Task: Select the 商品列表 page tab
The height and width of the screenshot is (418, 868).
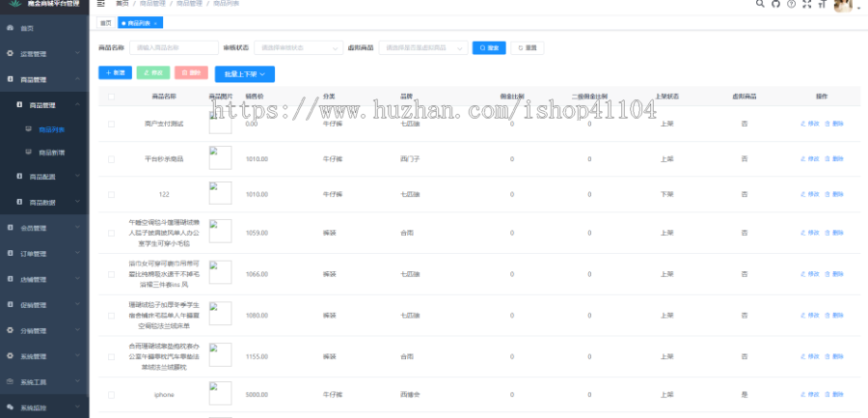Action: coord(138,23)
